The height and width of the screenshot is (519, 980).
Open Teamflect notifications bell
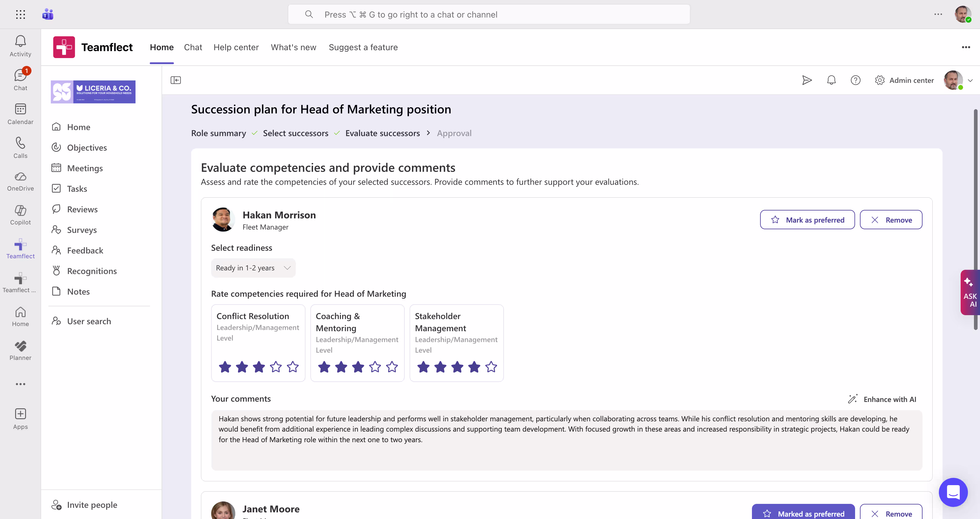pos(831,80)
